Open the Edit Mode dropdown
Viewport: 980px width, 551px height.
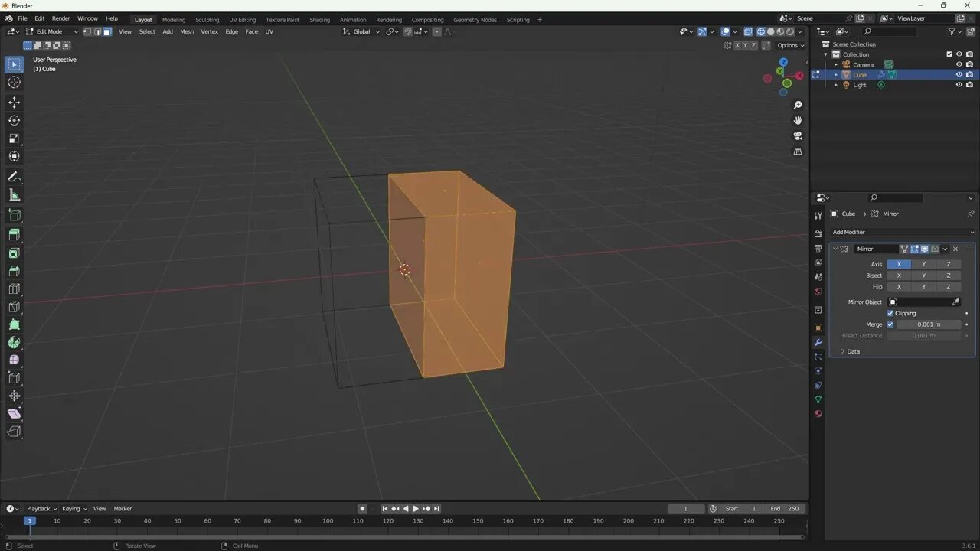click(51, 31)
